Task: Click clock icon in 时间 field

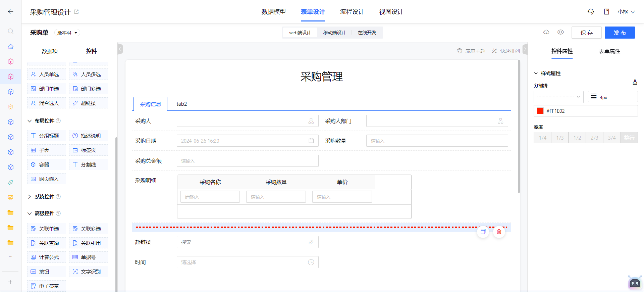Action: click(x=311, y=262)
